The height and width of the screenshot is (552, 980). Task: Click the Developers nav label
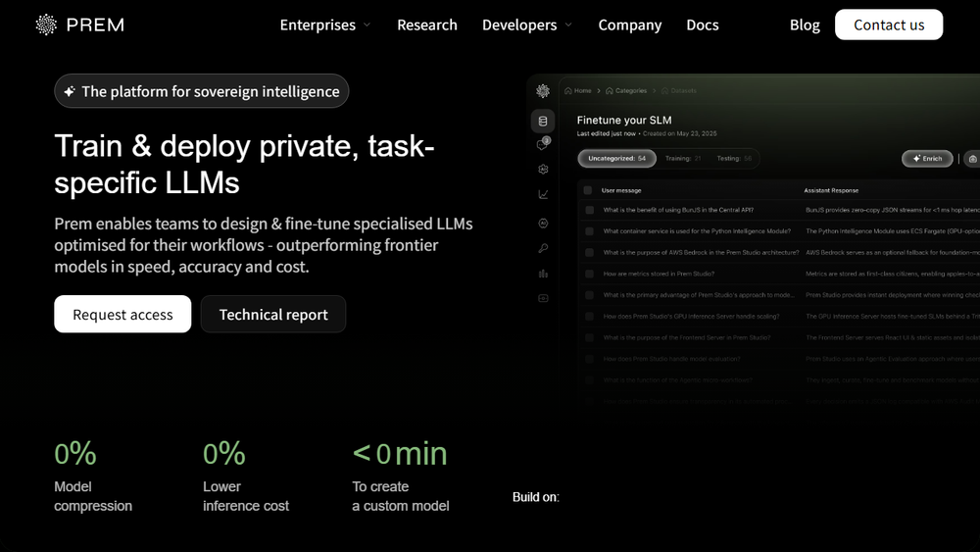tap(519, 25)
